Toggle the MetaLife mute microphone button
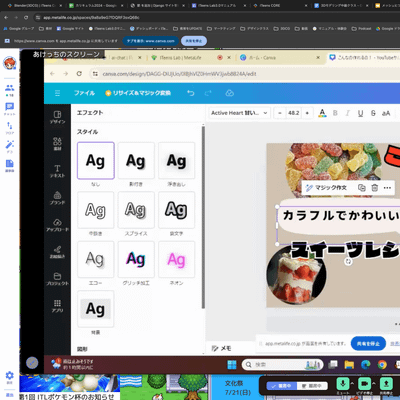The image size is (400, 400). click(342, 384)
